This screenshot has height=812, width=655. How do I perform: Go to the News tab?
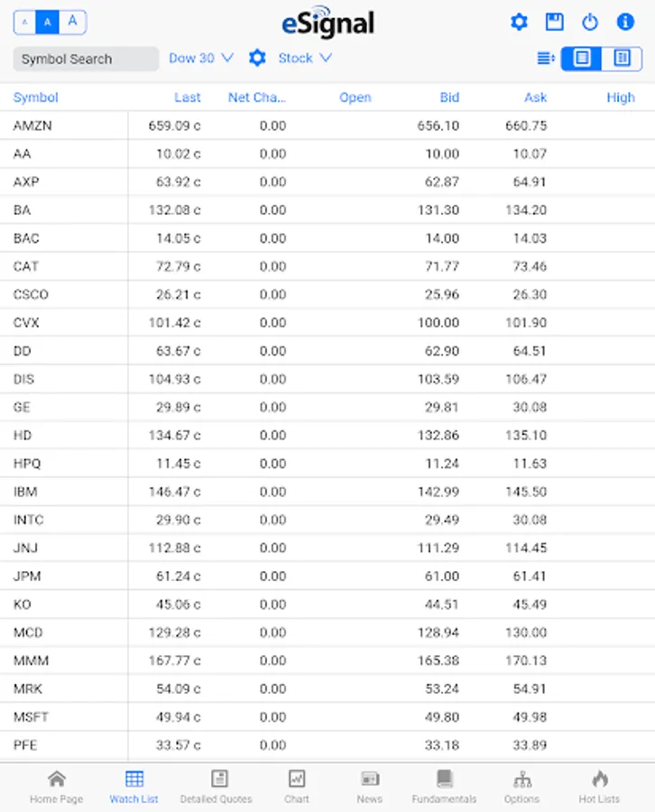[369, 785]
